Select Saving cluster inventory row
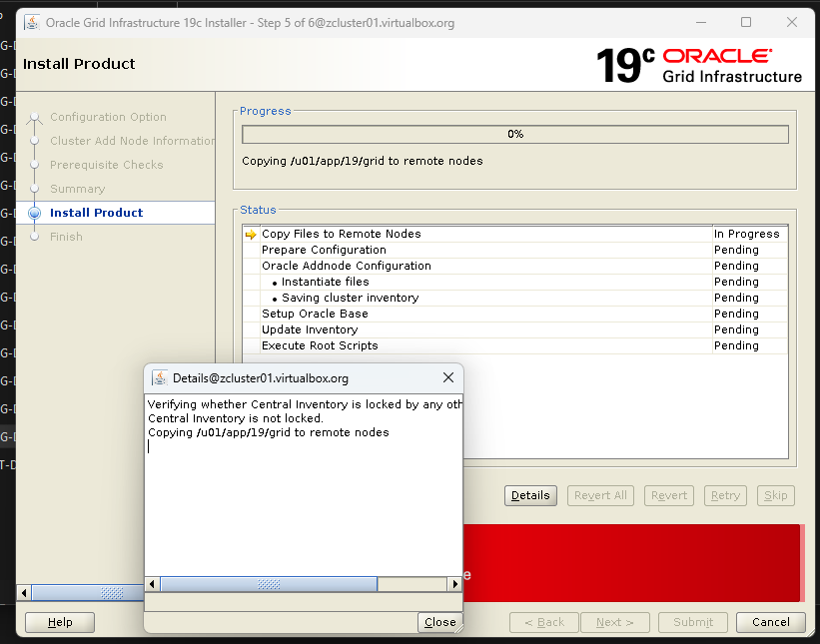Screen dimensions: 820x644 coord(515,298)
